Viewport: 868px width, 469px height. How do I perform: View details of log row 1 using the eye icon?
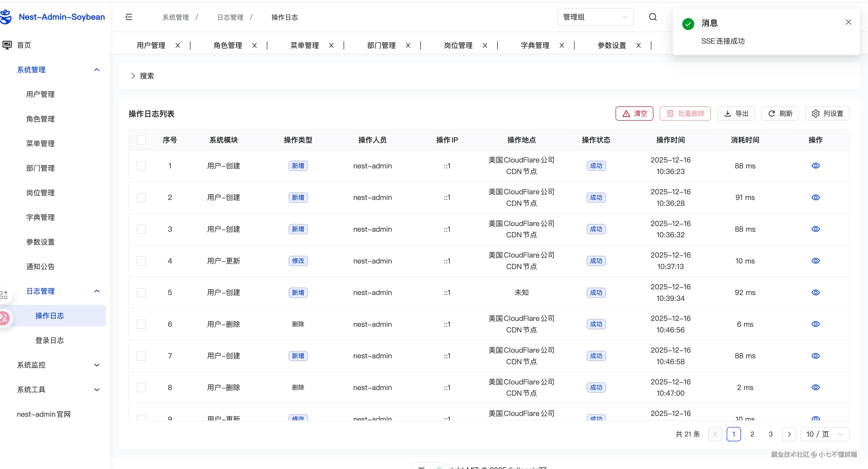point(816,166)
